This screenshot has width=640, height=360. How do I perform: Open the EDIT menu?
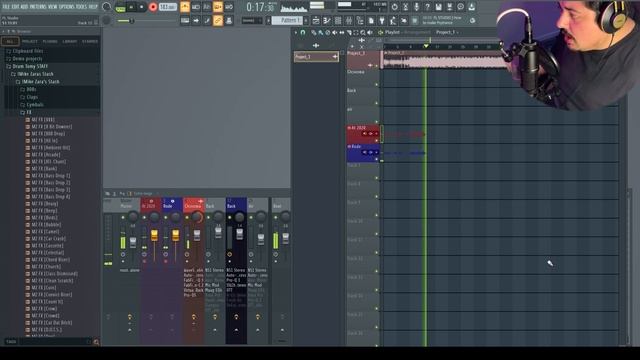tap(15, 7)
